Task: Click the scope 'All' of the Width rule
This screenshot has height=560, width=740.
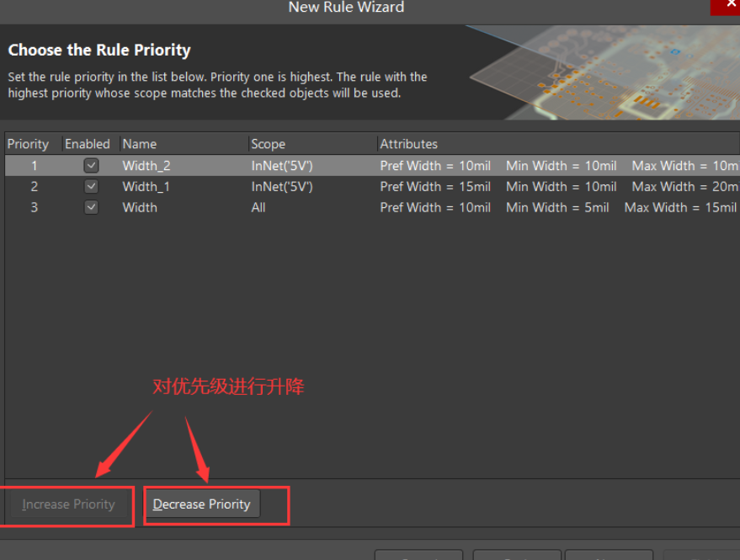Action: [x=258, y=207]
